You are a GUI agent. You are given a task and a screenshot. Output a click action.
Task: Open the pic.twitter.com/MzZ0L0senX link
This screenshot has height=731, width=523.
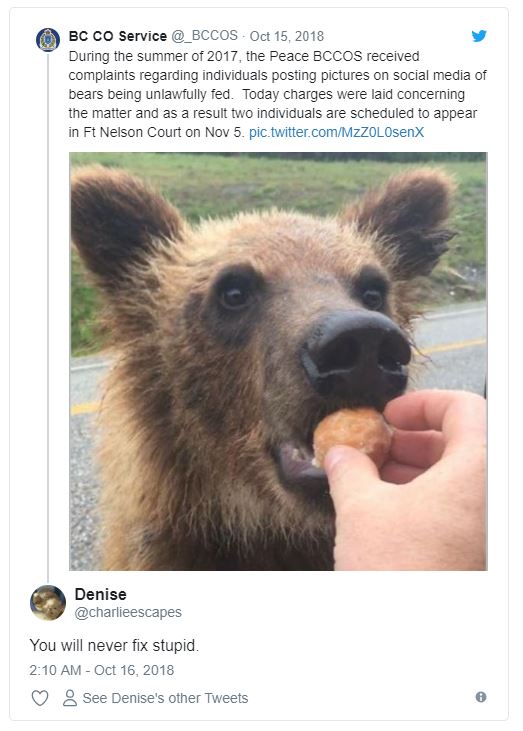click(337, 132)
